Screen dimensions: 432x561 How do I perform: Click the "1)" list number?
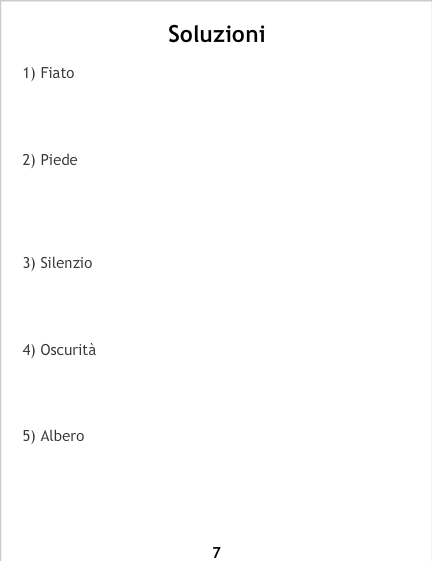pyautogui.click(x=29, y=73)
